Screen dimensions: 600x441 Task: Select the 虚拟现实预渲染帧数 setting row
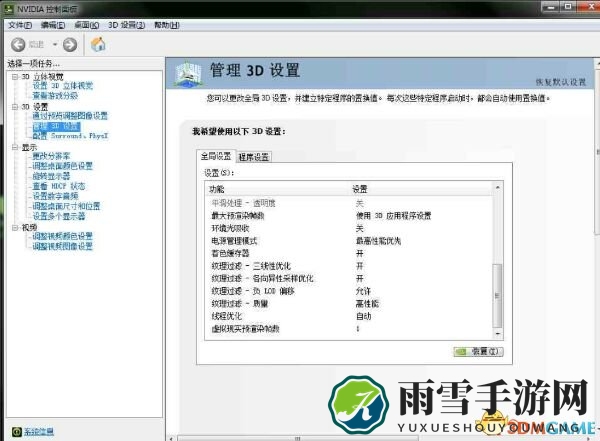[x=349, y=329]
